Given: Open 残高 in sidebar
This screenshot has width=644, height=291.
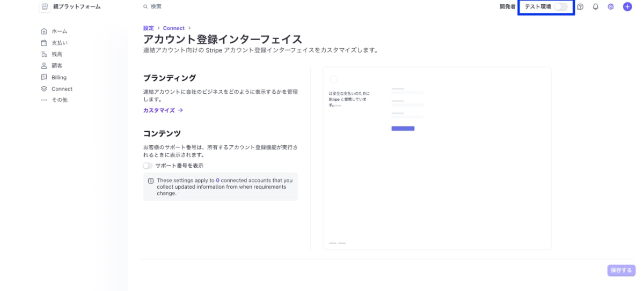Looking at the screenshot, I should pyautogui.click(x=57, y=54).
